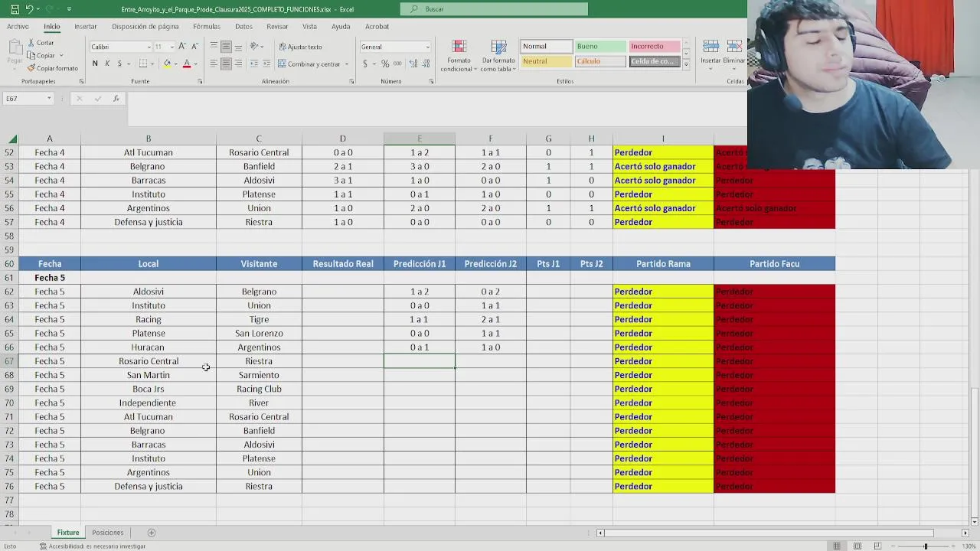Switch to Normal view icon
This screenshot has width=980, height=551.
coord(837,546)
